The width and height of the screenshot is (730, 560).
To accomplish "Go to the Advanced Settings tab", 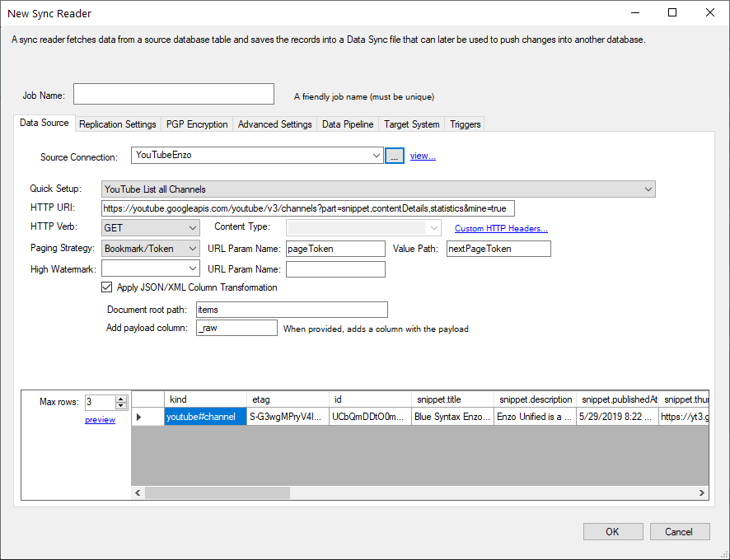I will [x=274, y=124].
